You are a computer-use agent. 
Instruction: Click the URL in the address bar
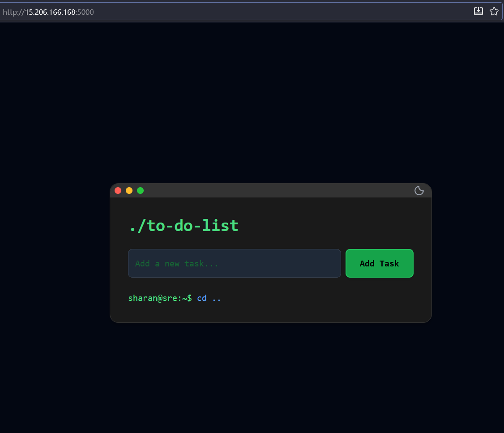tap(48, 12)
